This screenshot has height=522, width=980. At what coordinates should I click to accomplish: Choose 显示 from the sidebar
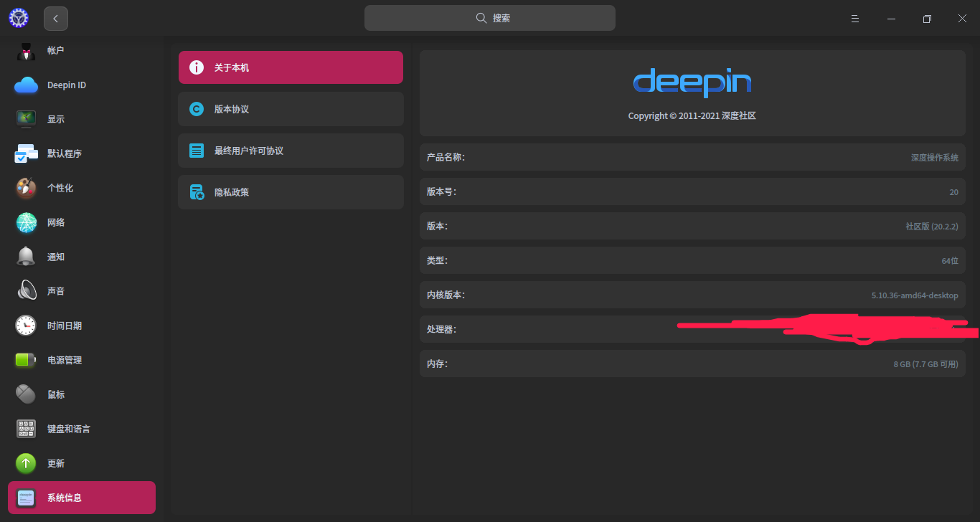tap(82, 119)
